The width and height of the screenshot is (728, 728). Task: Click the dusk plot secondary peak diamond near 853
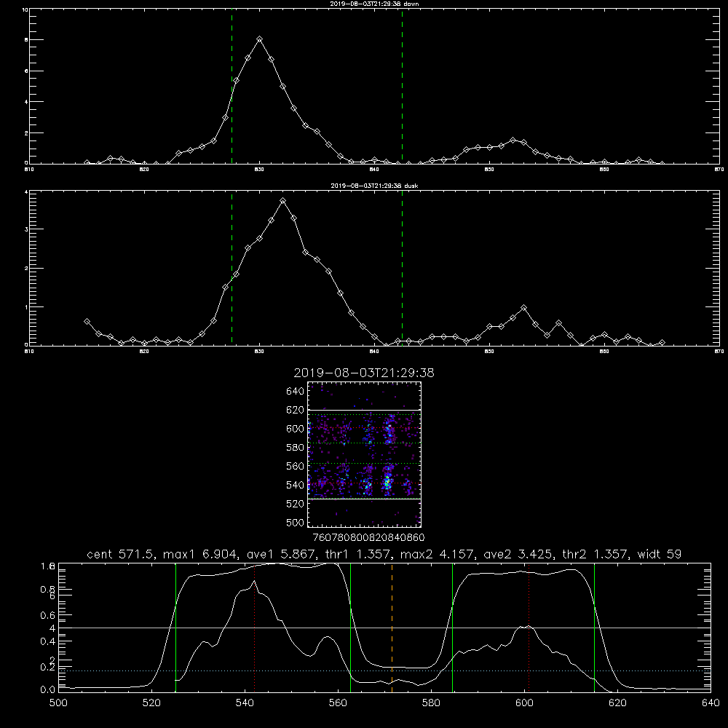pos(523,307)
